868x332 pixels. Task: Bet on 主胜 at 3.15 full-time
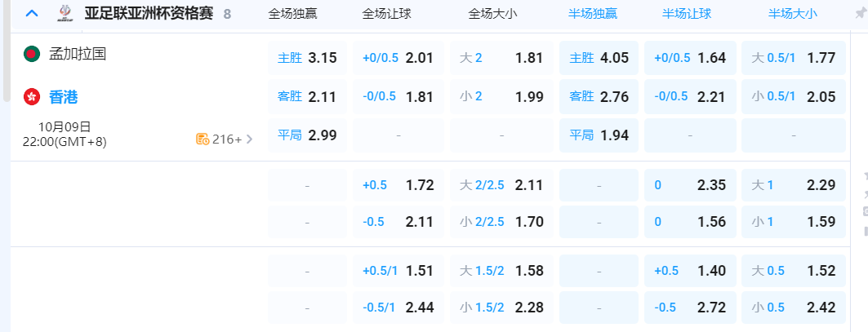[307, 58]
